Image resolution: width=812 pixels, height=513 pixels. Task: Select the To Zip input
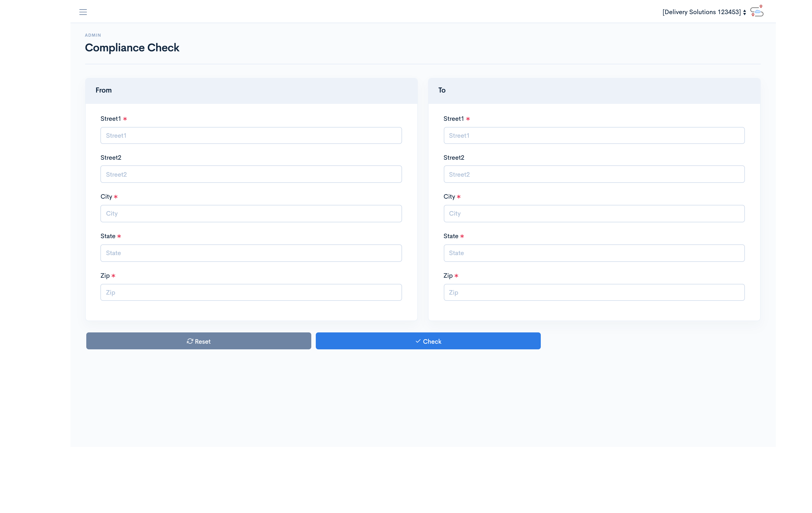pos(594,292)
